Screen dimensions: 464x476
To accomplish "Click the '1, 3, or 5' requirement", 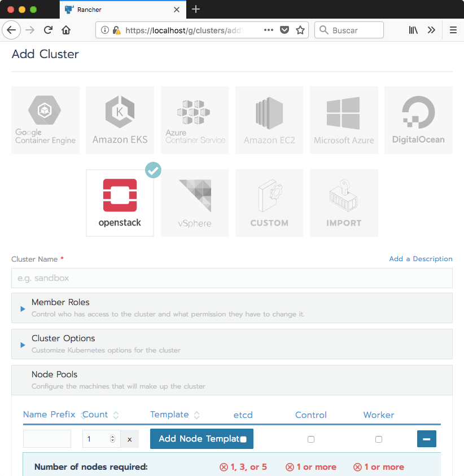I will click(x=243, y=467).
